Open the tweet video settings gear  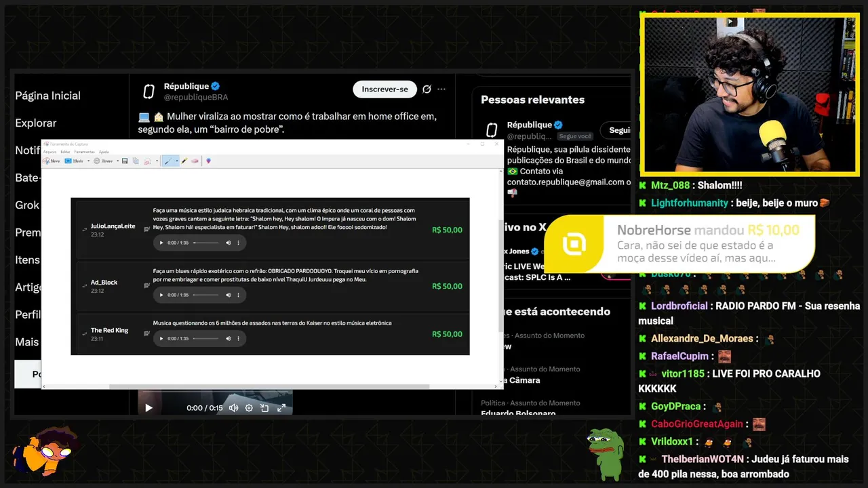click(249, 408)
